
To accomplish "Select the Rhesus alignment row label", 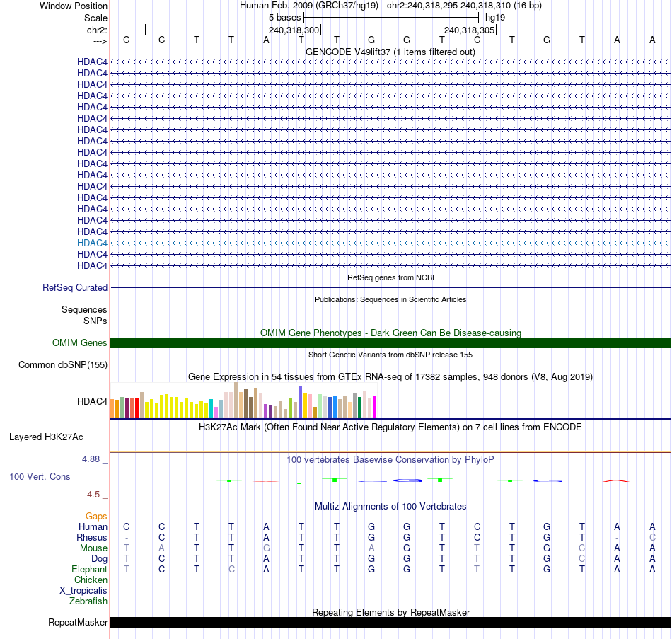I will pos(92,537).
